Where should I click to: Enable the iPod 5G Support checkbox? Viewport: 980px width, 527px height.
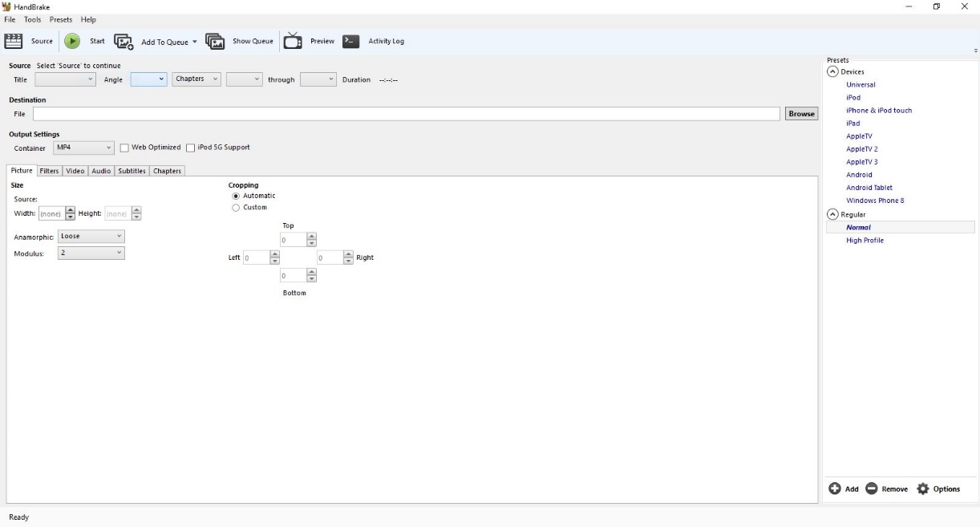(x=190, y=148)
